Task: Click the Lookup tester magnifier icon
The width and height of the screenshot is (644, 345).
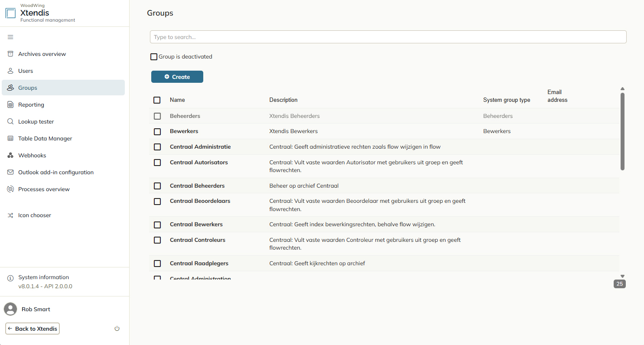Action: (x=10, y=122)
